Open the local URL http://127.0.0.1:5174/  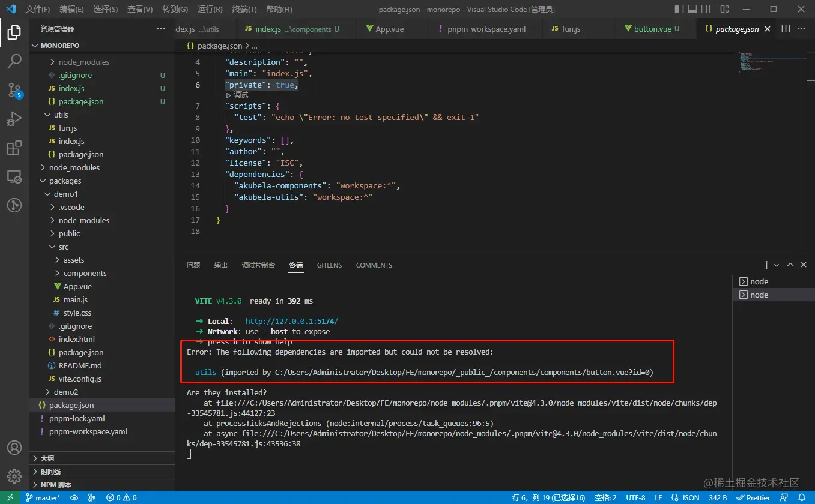click(291, 321)
